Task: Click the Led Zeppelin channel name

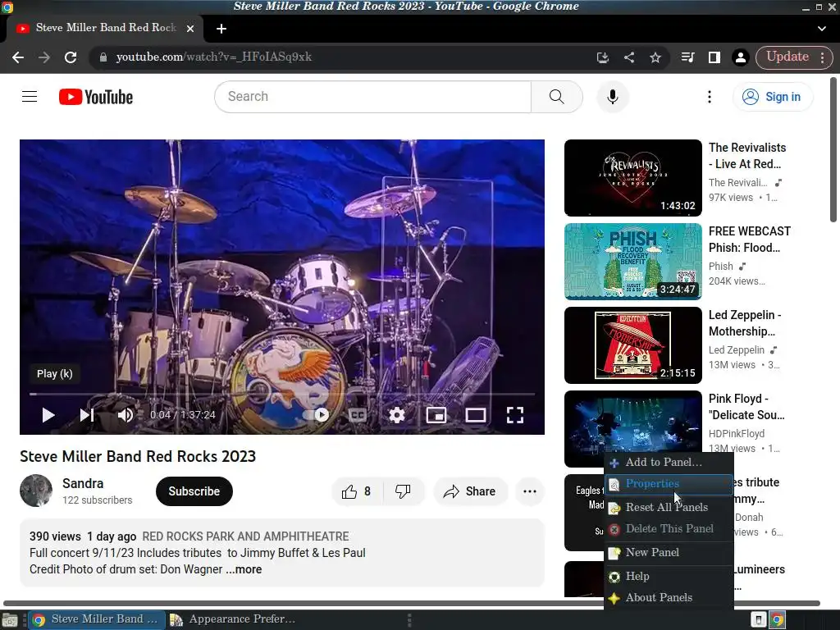Action: point(737,349)
